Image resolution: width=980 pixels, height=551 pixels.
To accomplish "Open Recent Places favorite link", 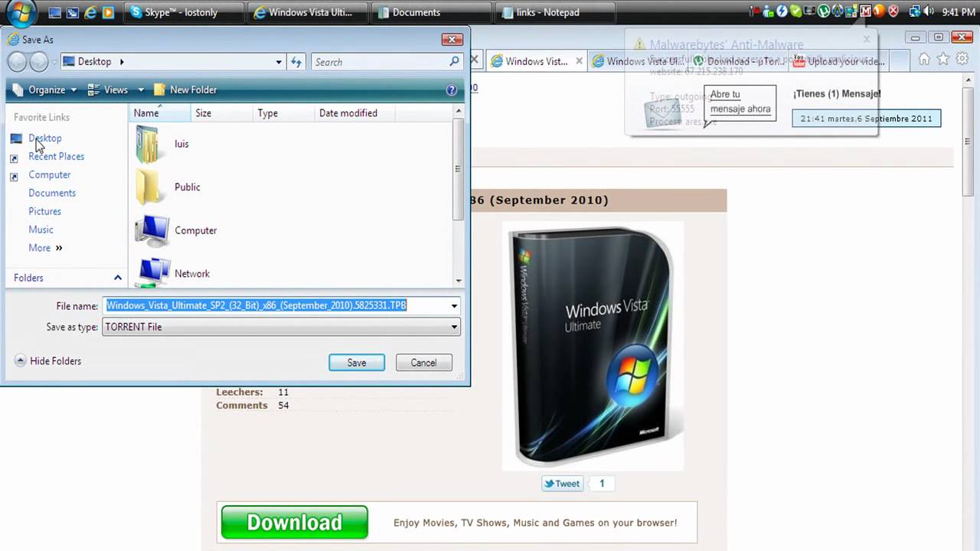I will click(x=57, y=156).
